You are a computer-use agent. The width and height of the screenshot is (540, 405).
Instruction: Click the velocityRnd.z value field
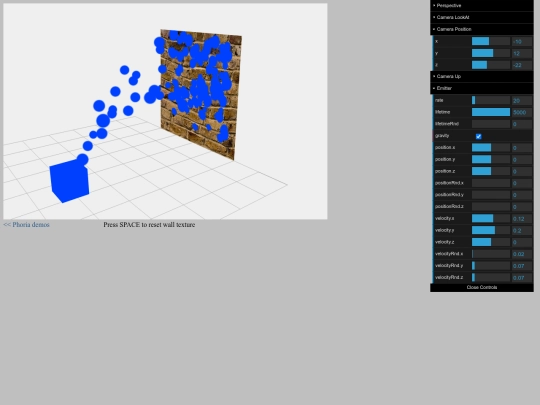coord(522,277)
